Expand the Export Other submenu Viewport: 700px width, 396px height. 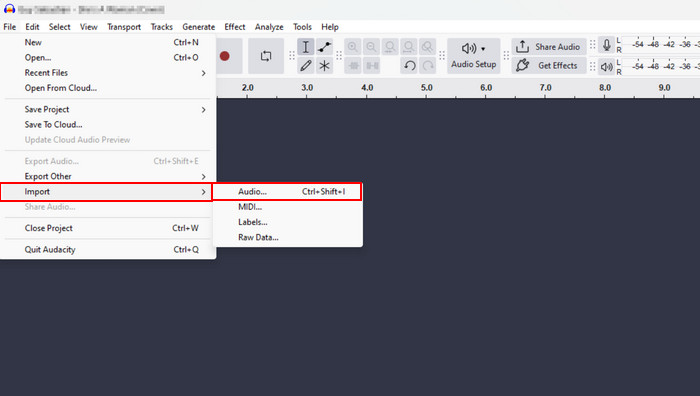coord(107,176)
